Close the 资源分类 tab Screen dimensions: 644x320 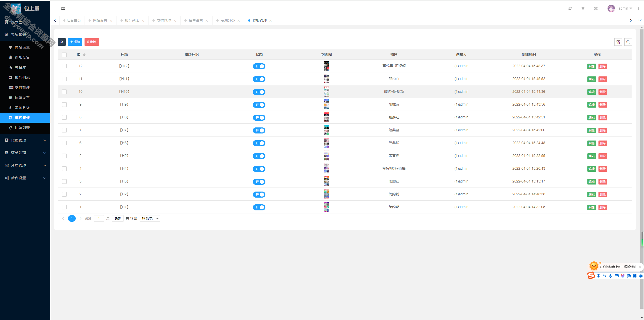(x=239, y=21)
